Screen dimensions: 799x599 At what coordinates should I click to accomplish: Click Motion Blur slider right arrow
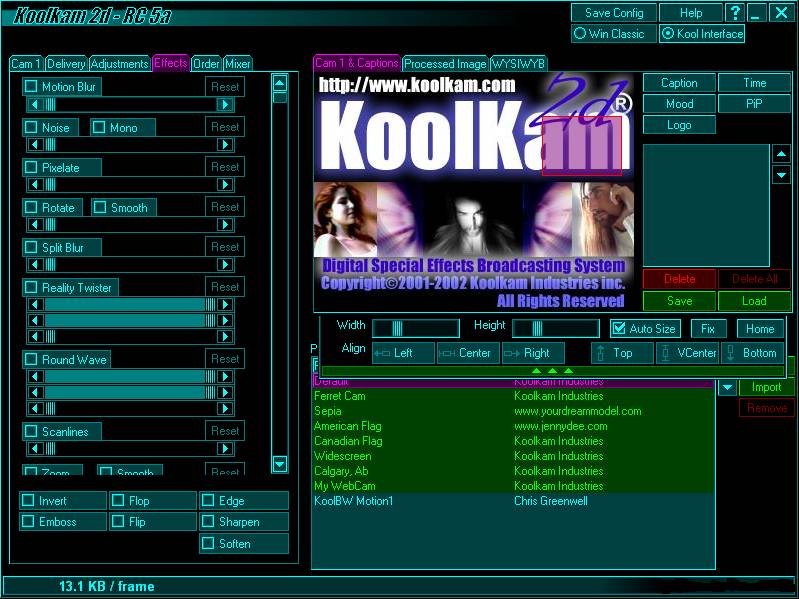225,104
